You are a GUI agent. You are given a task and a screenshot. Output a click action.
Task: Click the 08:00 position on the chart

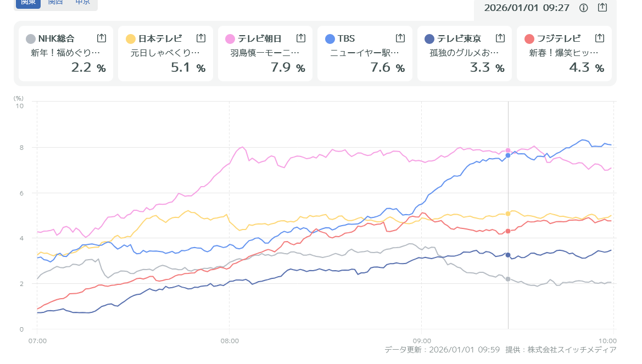click(x=229, y=340)
